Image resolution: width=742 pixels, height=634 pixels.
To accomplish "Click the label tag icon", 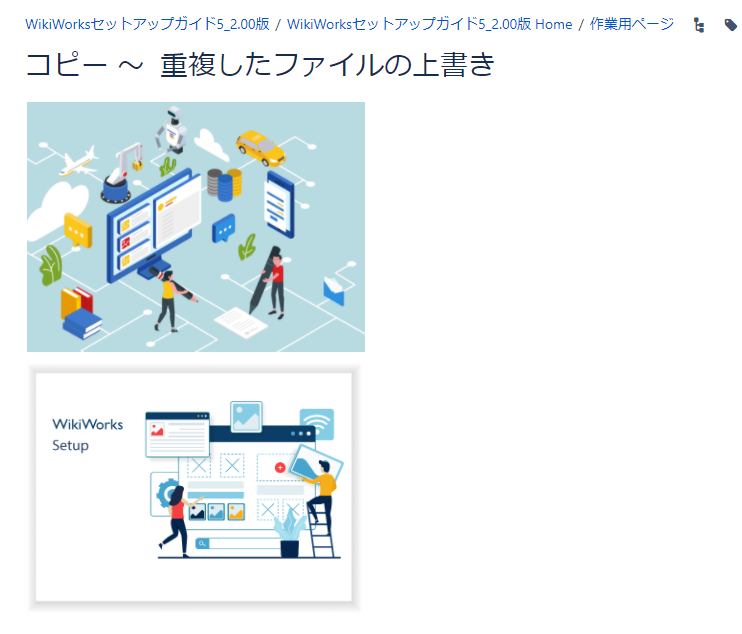I will [730, 25].
